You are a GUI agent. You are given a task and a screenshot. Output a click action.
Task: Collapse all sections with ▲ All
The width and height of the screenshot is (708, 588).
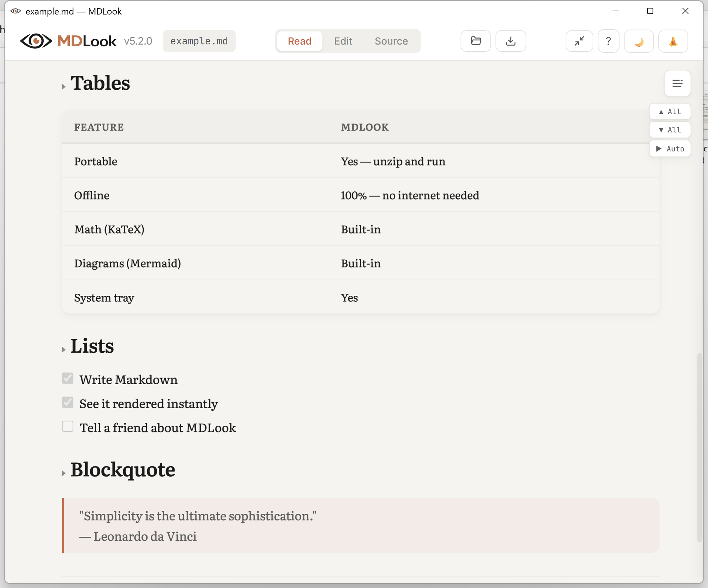(x=670, y=111)
